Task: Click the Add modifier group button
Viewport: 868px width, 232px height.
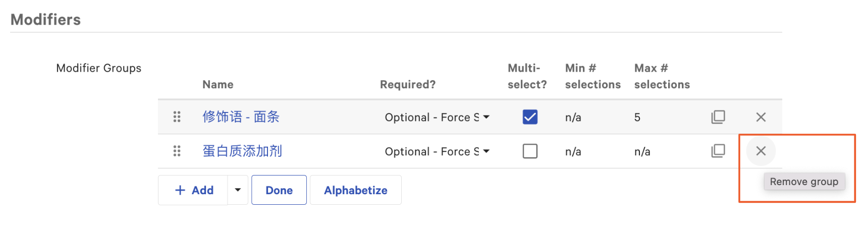Action: pos(194,190)
